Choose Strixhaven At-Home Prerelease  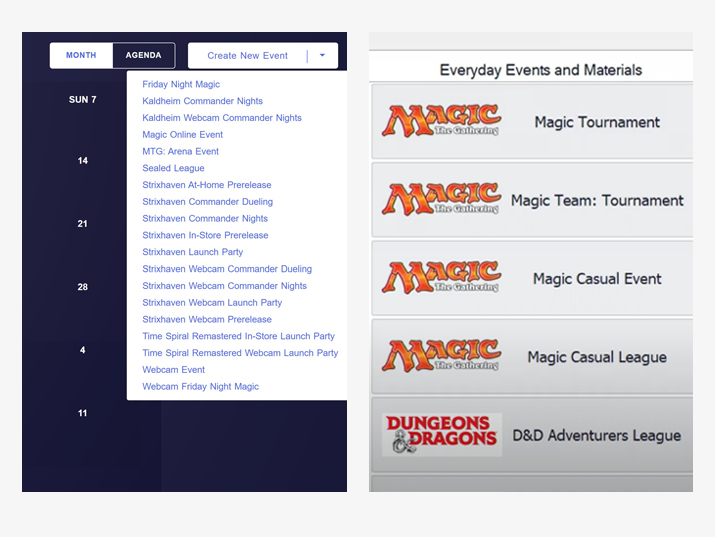[207, 185]
